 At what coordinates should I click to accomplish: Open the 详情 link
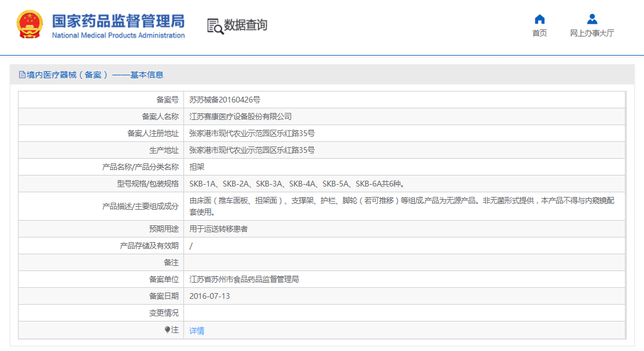(x=197, y=331)
